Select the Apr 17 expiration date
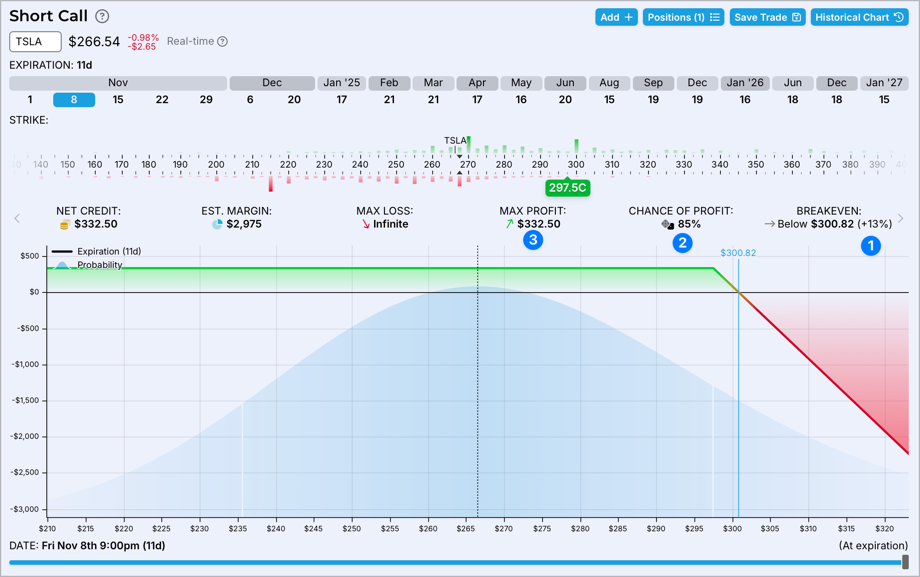This screenshot has height=577, width=920. coord(477,100)
